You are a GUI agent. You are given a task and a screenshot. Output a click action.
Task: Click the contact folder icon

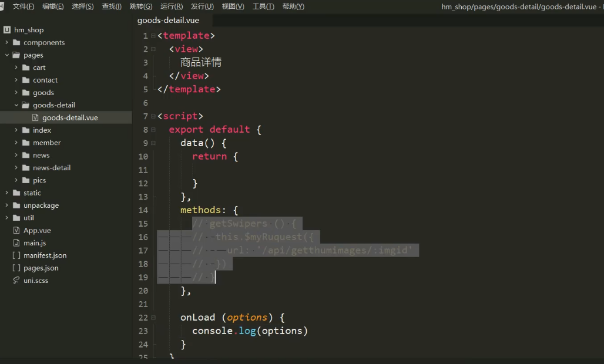26,80
